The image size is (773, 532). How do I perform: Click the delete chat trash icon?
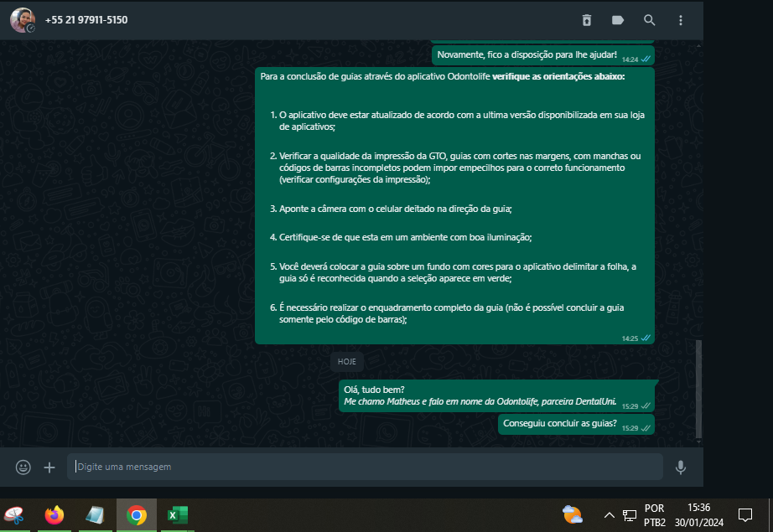click(587, 20)
